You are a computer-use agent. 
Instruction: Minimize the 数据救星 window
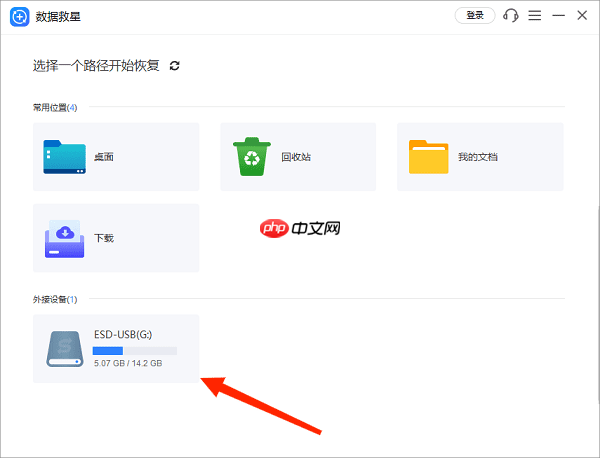(558, 15)
